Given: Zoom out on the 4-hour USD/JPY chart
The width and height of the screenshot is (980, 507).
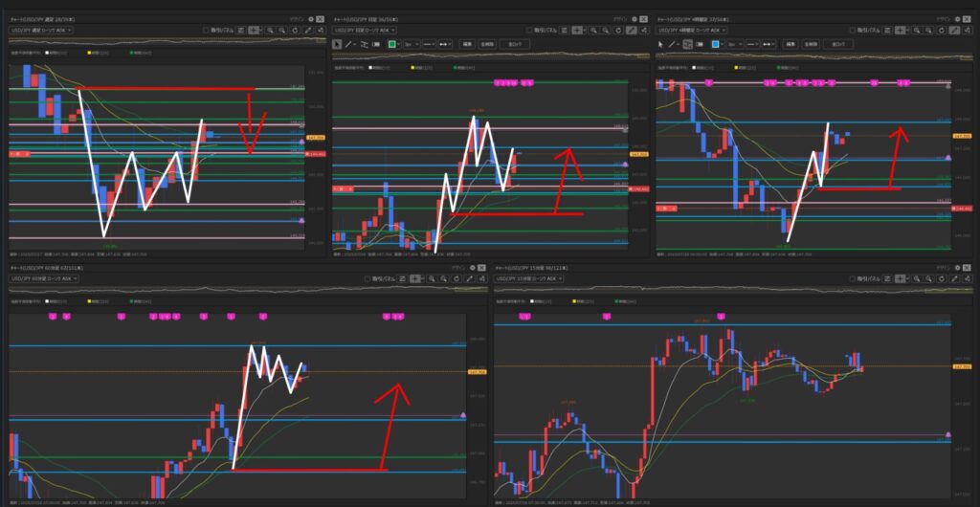Looking at the screenshot, I should tap(928, 31).
